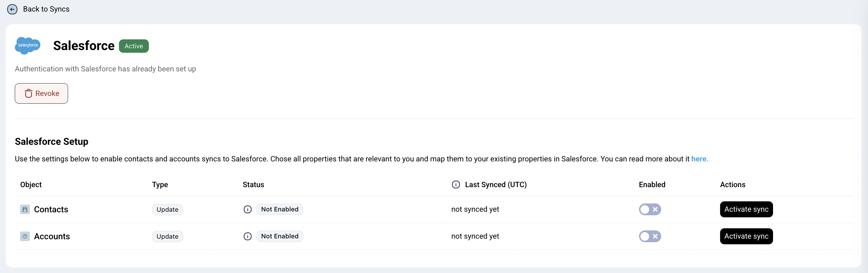868x273 pixels.
Task: Enable the Accounts sync toggle
Action: 650,236
